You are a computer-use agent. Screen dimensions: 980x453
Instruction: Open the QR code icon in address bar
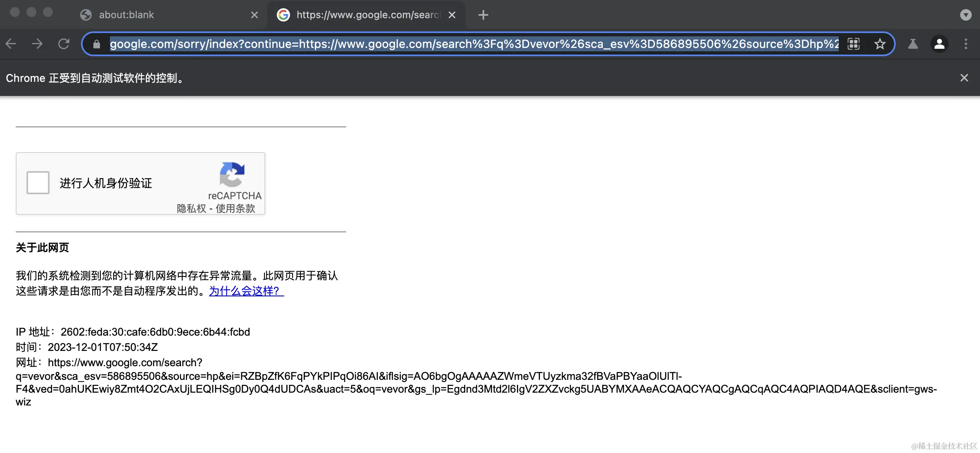pos(854,44)
